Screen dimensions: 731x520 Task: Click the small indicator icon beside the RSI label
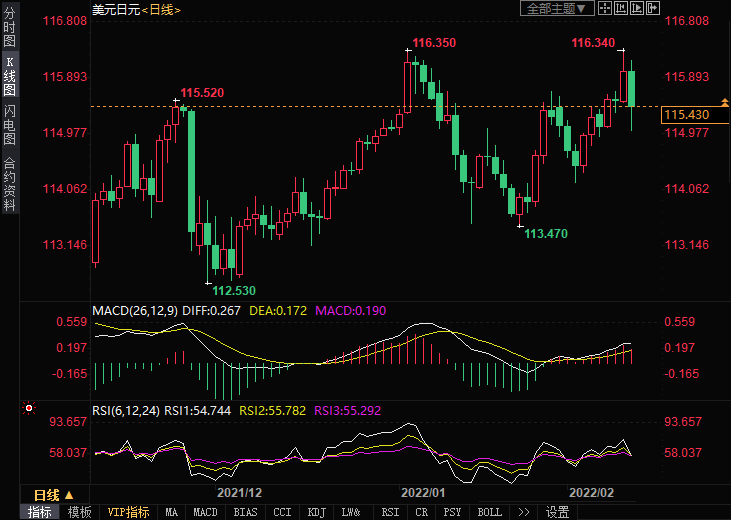click(29, 409)
